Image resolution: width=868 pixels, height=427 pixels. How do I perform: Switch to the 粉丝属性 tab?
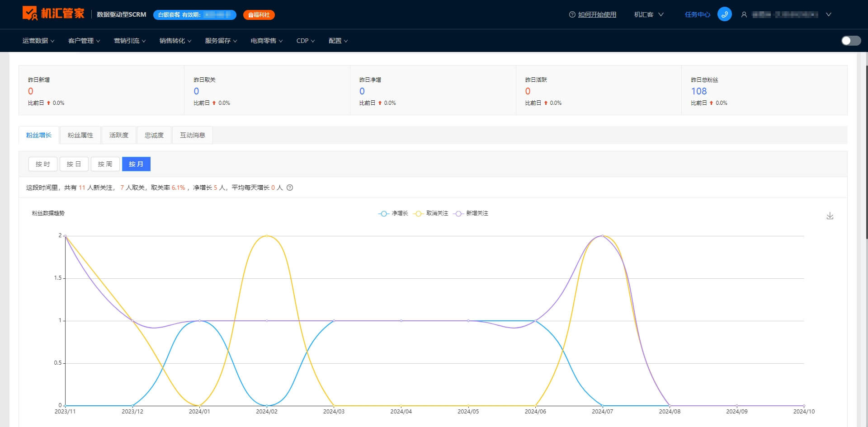pyautogui.click(x=80, y=135)
